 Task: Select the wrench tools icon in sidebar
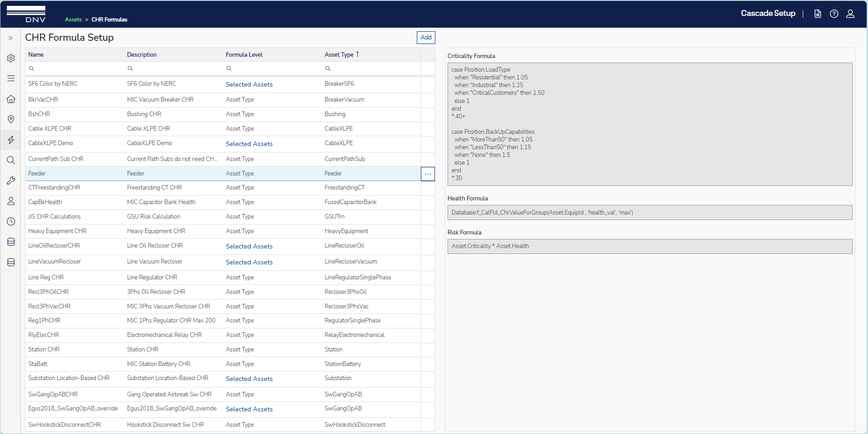point(11,180)
